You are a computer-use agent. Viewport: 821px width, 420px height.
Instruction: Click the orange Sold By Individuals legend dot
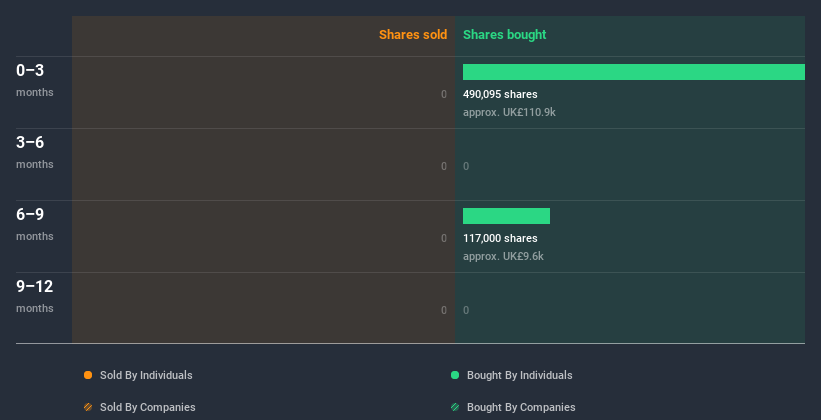pos(88,375)
